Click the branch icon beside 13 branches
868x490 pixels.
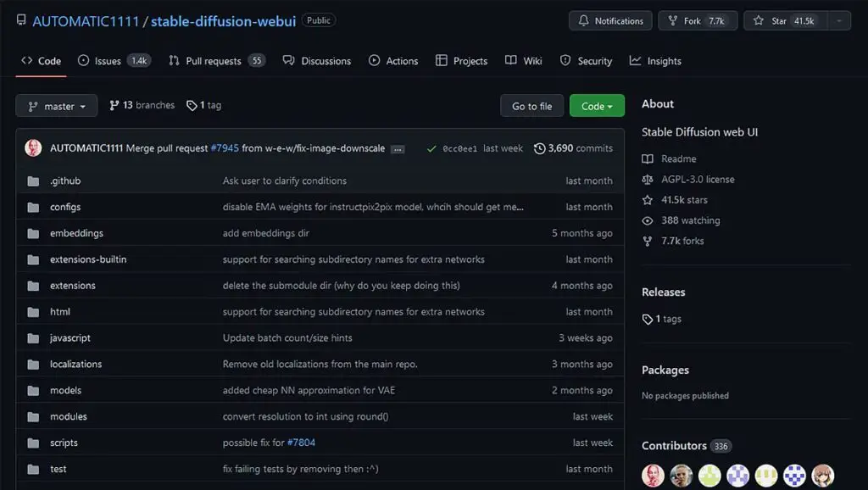click(x=114, y=105)
